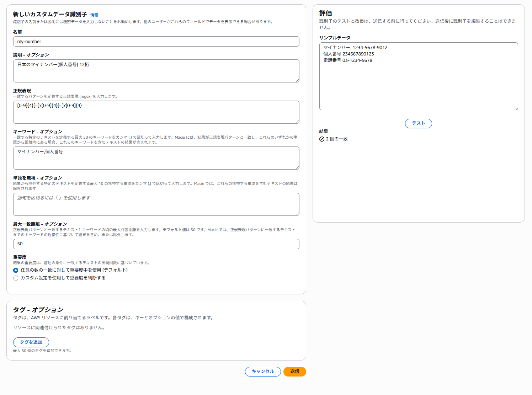Click the 最大一致距離 field showing 50

pyautogui.click(x=156, y=244)
